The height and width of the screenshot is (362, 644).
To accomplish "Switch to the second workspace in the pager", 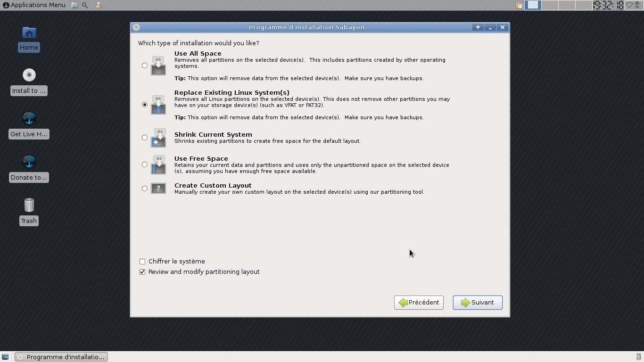I will point(550,5).
